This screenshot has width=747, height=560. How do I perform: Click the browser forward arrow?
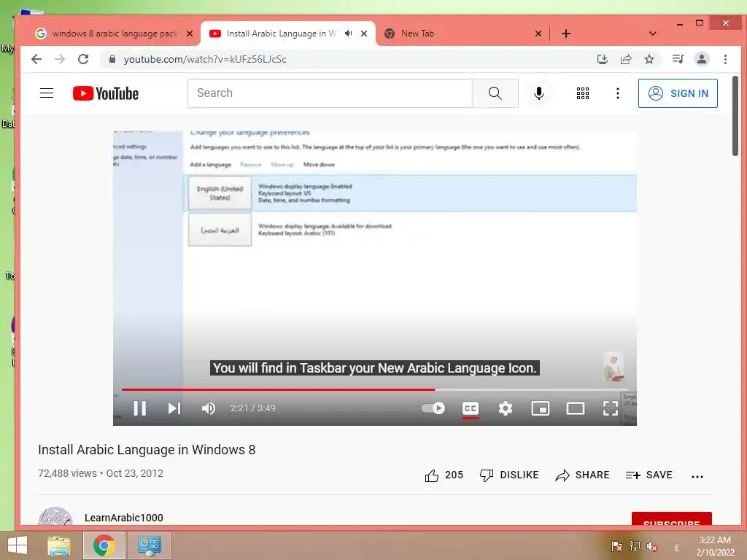click(60, 59)
